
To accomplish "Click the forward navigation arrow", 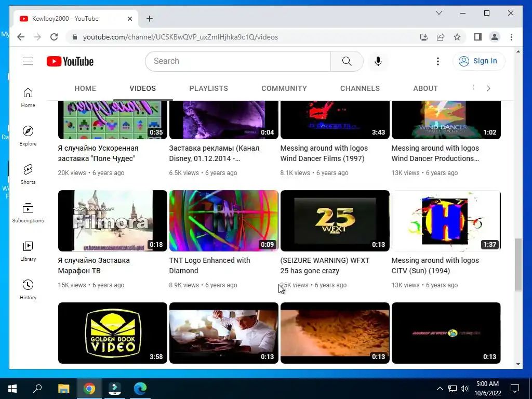I will coord(37,37).
